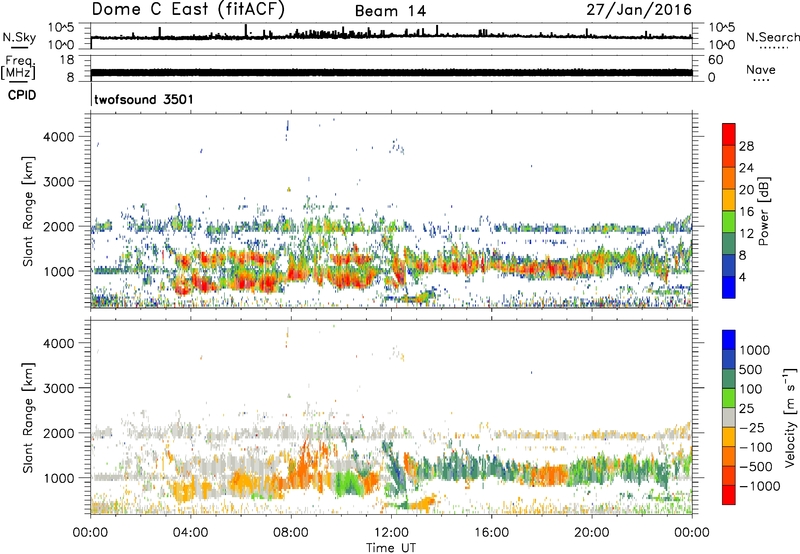This screenshot has width=800, height=554.
Task: Click the 'Nave' legend label
Action: tap(761, 69)
